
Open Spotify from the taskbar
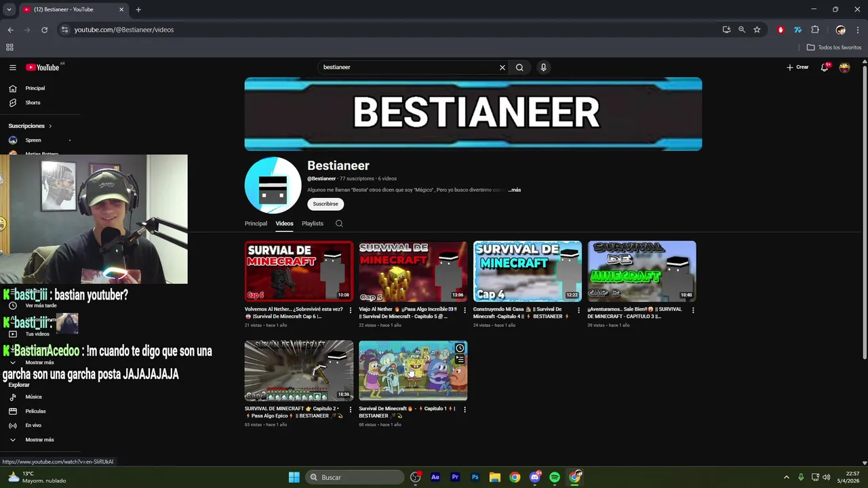pyautogui.click(x=555, y=477)
